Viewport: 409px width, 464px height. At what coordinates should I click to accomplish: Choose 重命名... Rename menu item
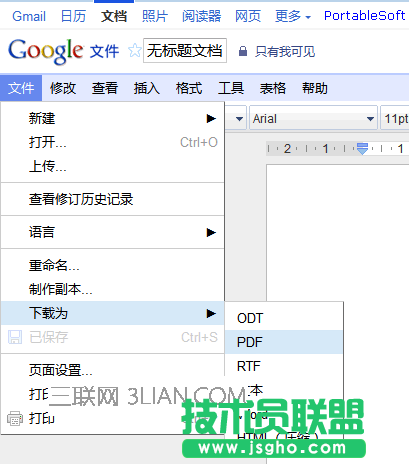click(112, 265)
